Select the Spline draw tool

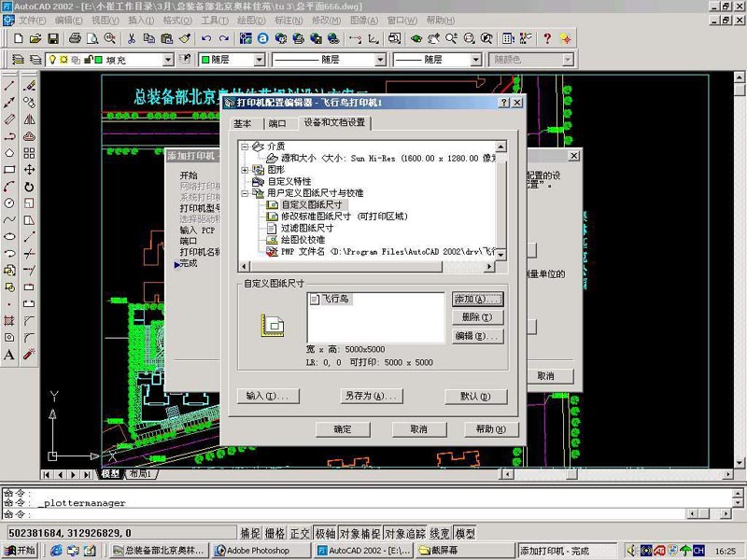click(x=9, y=220)
